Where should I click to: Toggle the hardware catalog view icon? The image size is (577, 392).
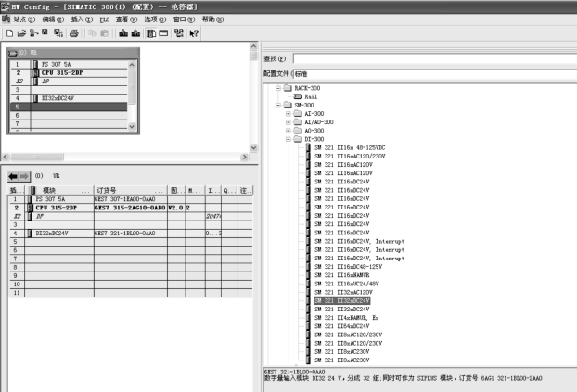[151, 33]
